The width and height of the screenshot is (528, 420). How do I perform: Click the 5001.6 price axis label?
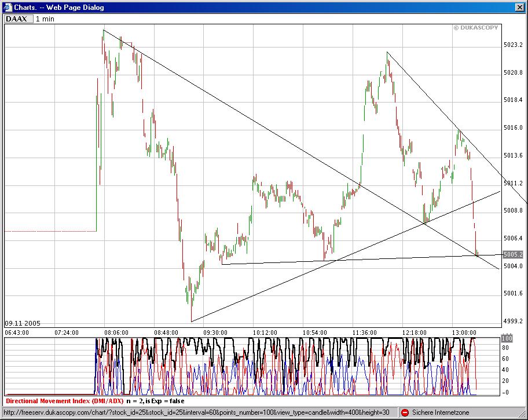point(513,293)
